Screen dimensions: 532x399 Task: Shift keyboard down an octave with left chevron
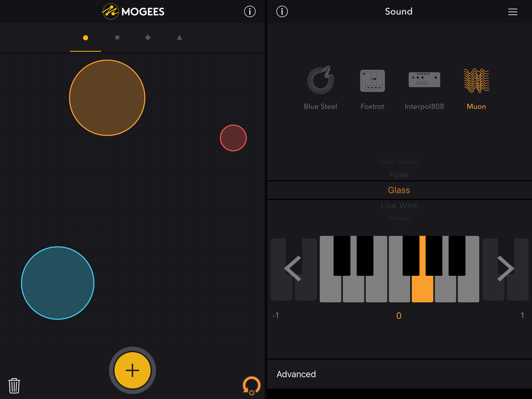coord(293,269)
